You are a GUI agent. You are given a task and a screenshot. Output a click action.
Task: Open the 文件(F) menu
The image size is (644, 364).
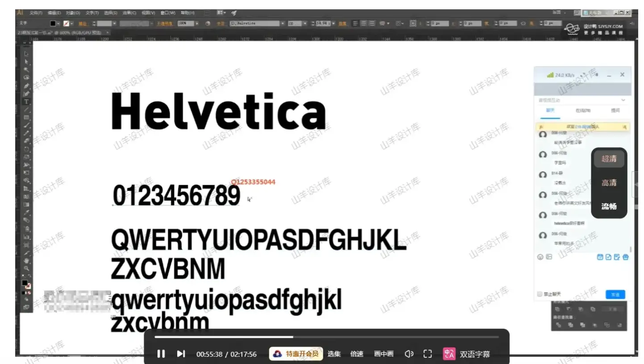click(x=36, y=13)
